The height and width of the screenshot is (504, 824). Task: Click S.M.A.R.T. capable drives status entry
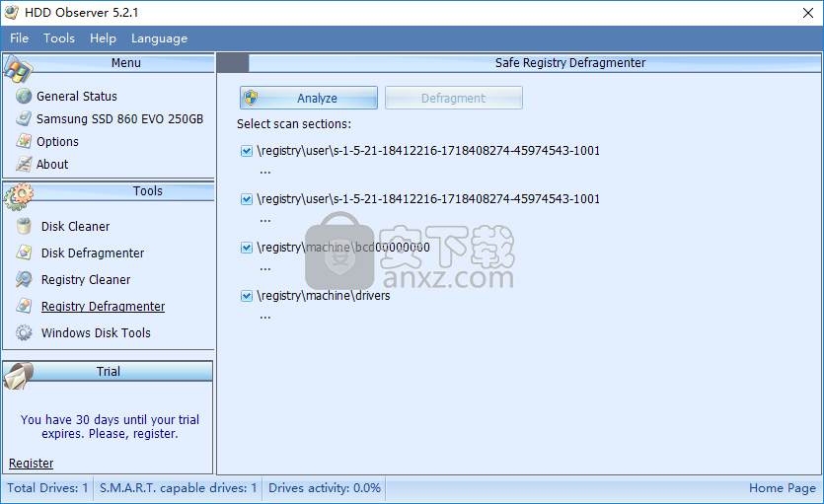[x=179, y=487]
